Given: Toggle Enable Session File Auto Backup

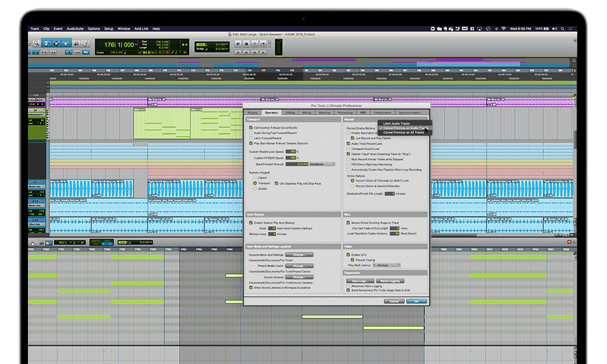Looking at the screenshot, I should [x=251, y=223].
